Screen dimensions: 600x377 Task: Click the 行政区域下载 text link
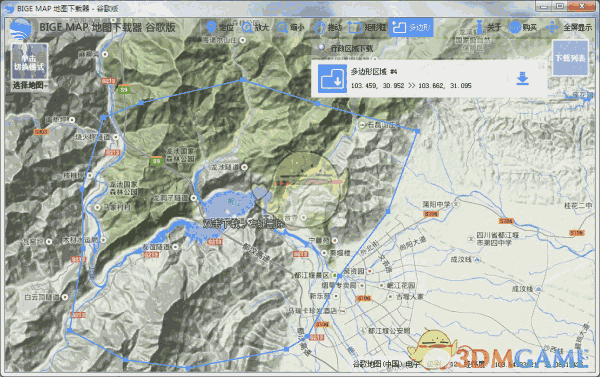[352, 49]
